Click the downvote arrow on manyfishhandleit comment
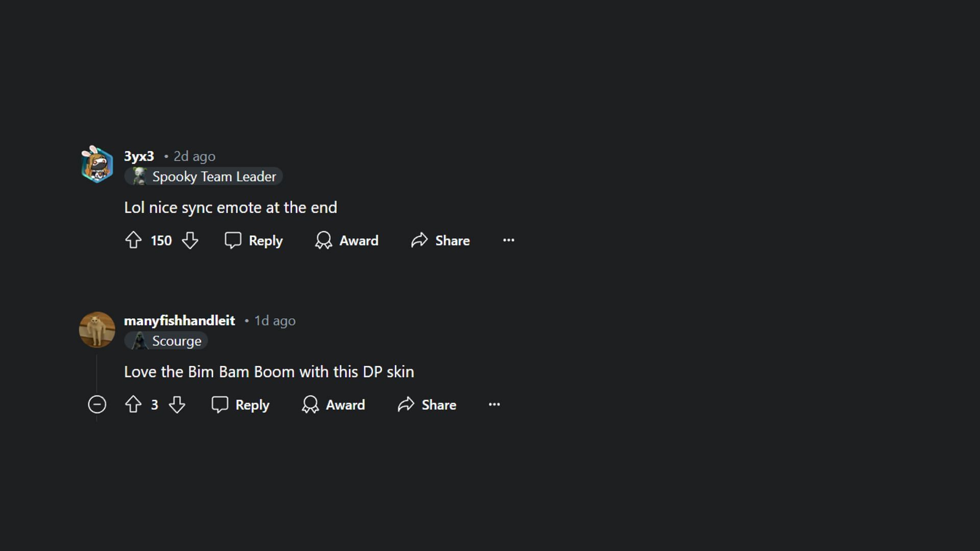980x551 pixels. click(177, 405)
